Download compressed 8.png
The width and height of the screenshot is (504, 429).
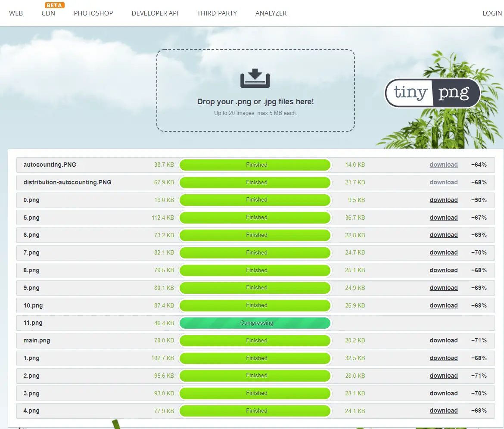(444, 270)
